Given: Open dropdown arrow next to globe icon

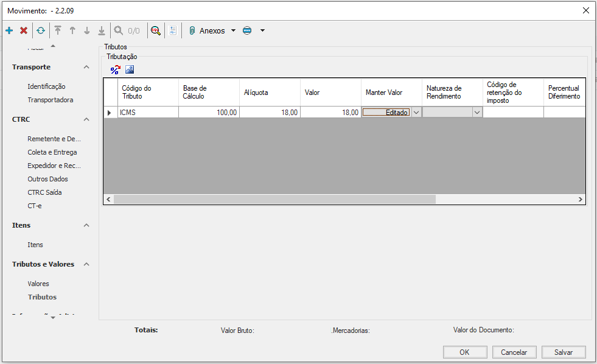Looking at the screenshot, I should pyautogui.click(x=262, y=30).
